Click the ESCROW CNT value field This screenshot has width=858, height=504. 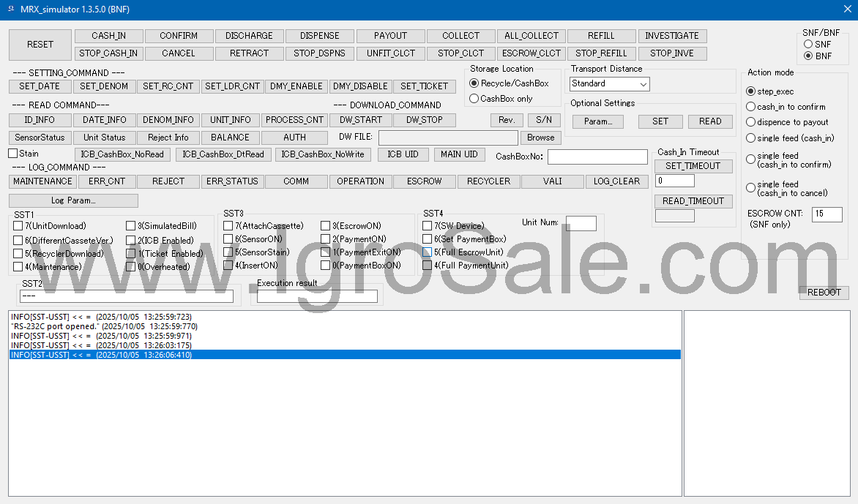tap(827, 214)
